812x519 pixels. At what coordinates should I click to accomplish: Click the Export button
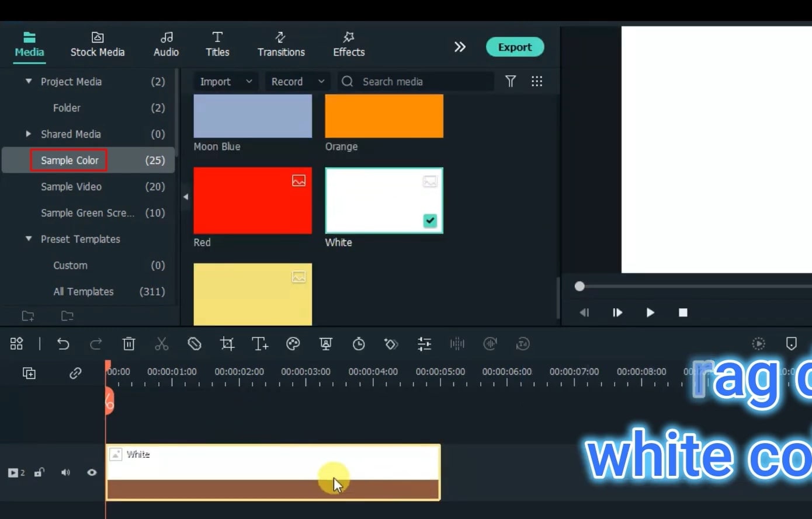[x=515, y=47]
